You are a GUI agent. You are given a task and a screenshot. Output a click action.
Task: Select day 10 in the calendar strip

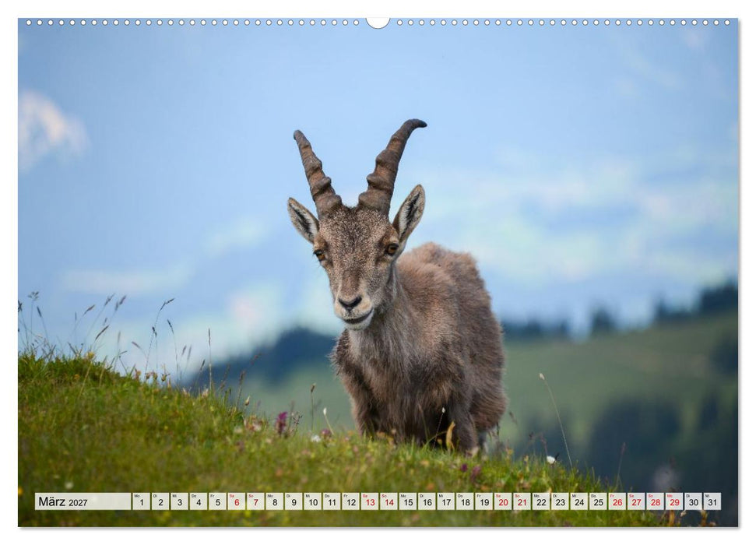[x=312, y=501]
